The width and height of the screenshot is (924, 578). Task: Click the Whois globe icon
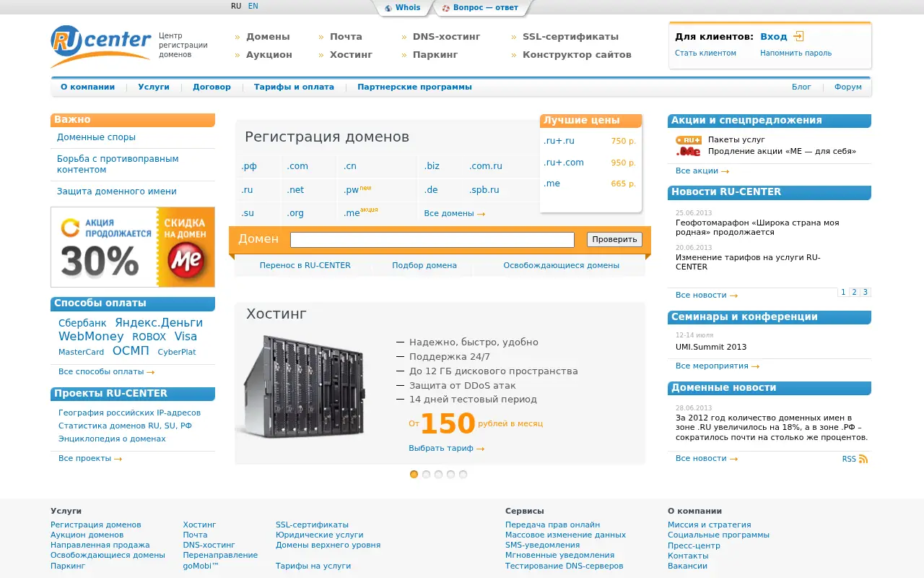(x=388, y=8)
